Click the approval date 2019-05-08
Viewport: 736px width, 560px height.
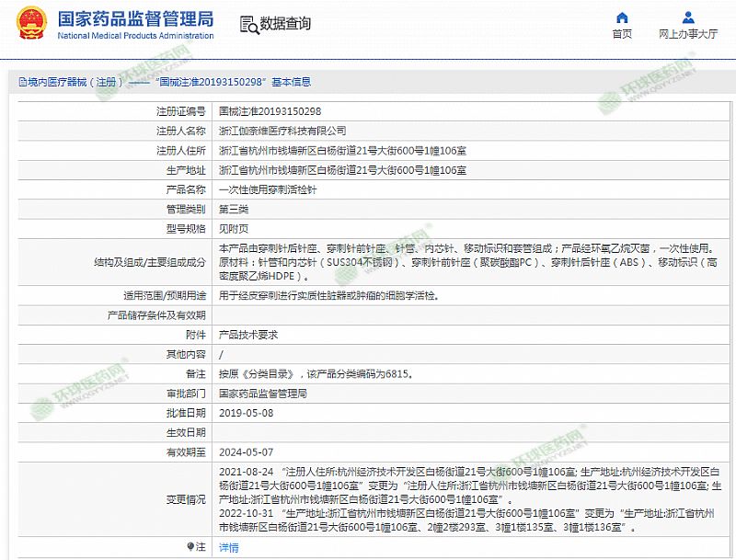tap(246, 413)
